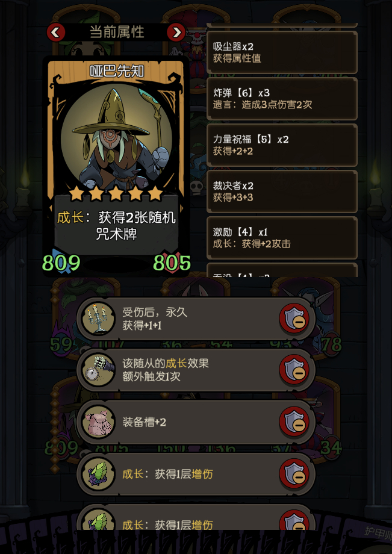Click the red health gem showing 805
The width and height of the screenshot is (392, 554).
pos(172,263)
